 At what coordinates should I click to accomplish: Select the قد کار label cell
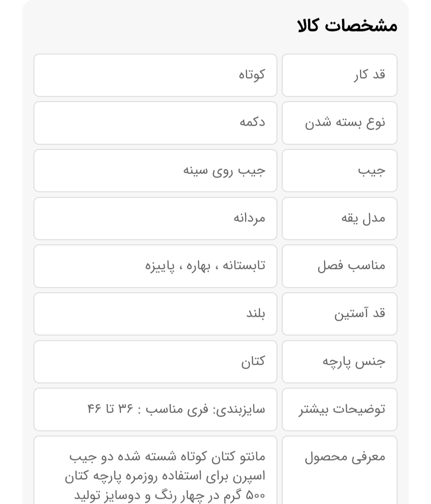[339, 75]
